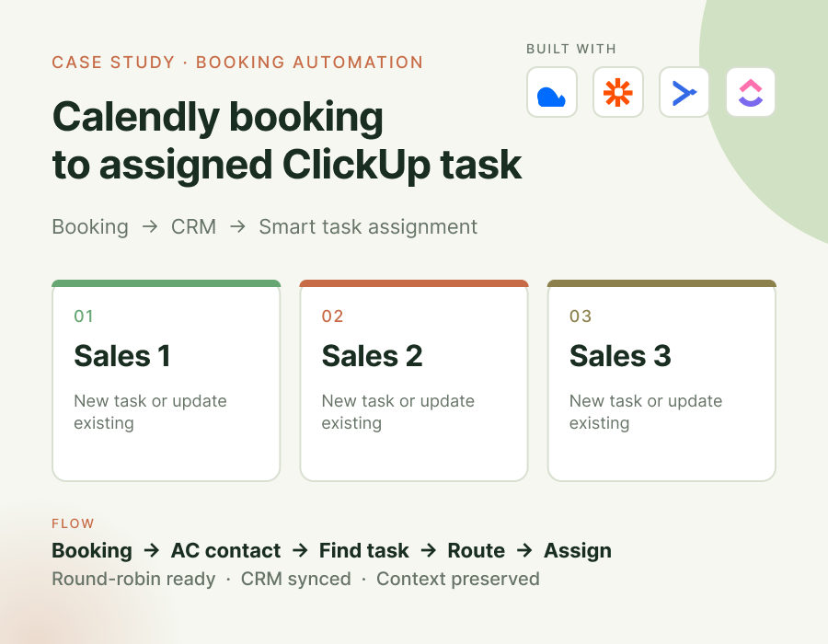The image size is (828, 644).
Task: Click the 02 step number
Action: pyautogui.click(x=333, y=316)
